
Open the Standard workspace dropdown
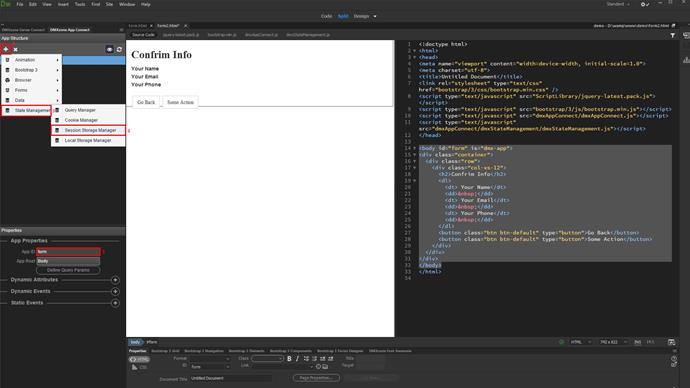[x=618, y=4]
